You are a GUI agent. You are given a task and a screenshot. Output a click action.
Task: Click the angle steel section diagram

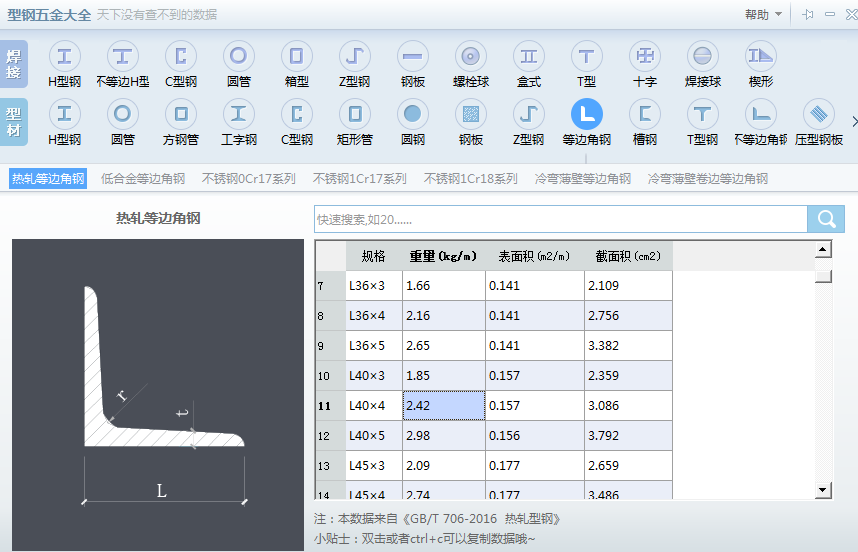coord(158,395)
